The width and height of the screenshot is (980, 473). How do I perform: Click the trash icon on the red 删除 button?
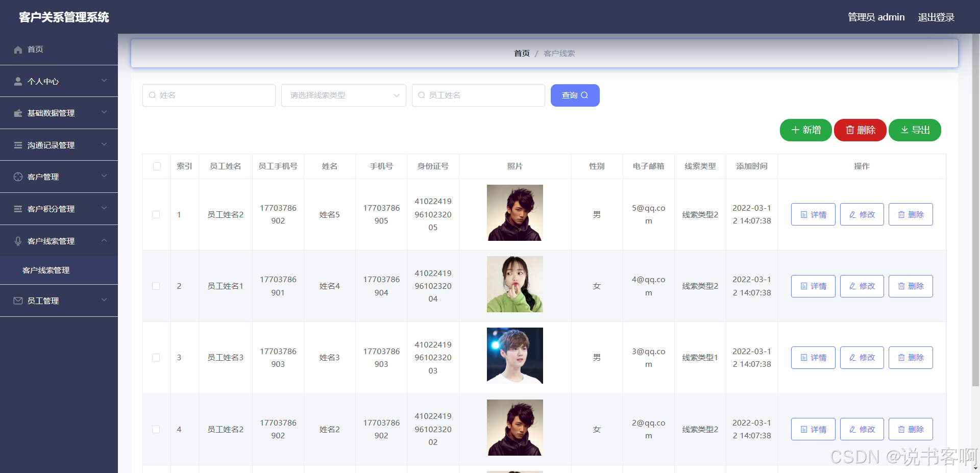coord(850,130)
